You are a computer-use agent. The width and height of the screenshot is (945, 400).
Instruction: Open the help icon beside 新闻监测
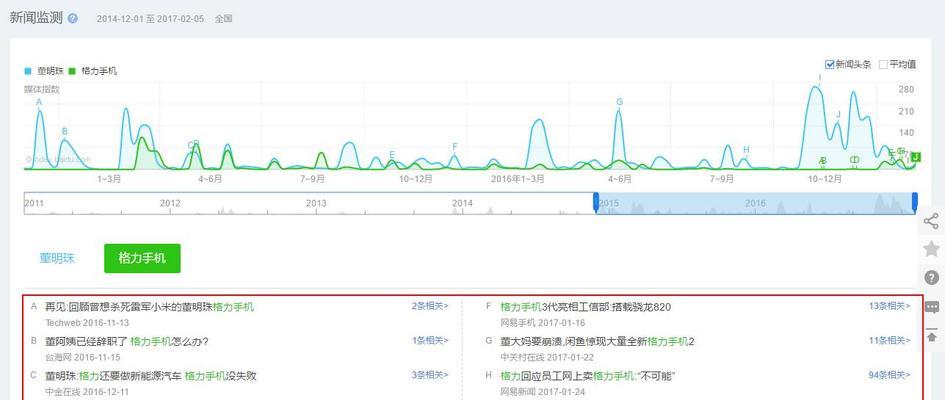point(73,18)
